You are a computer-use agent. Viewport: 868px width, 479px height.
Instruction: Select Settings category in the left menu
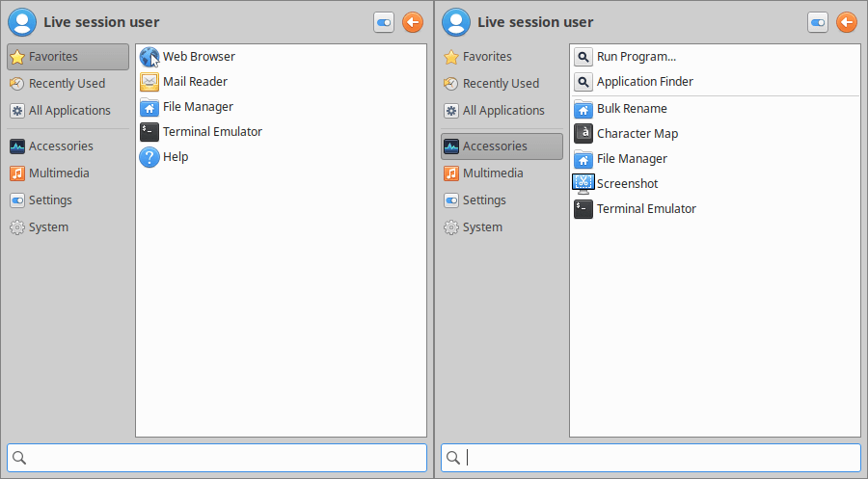[50, 200]
